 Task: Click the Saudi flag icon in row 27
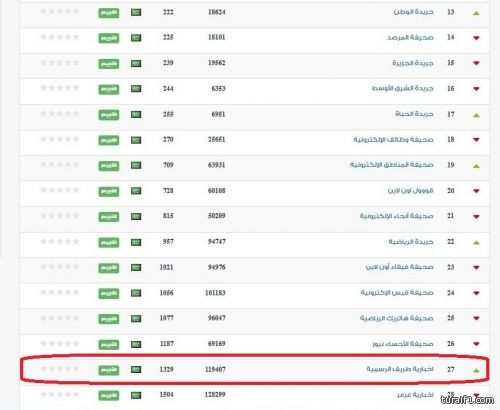[136, 369]
